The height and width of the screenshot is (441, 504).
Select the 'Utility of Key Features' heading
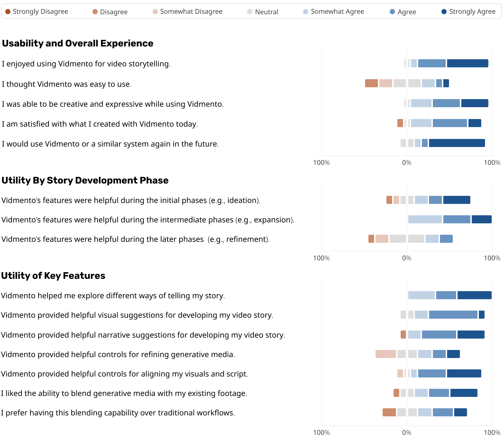[53, 276]
